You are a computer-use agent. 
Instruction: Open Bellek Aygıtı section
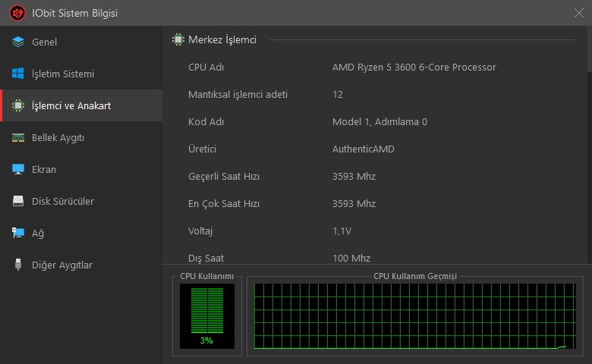click(81, 138)
